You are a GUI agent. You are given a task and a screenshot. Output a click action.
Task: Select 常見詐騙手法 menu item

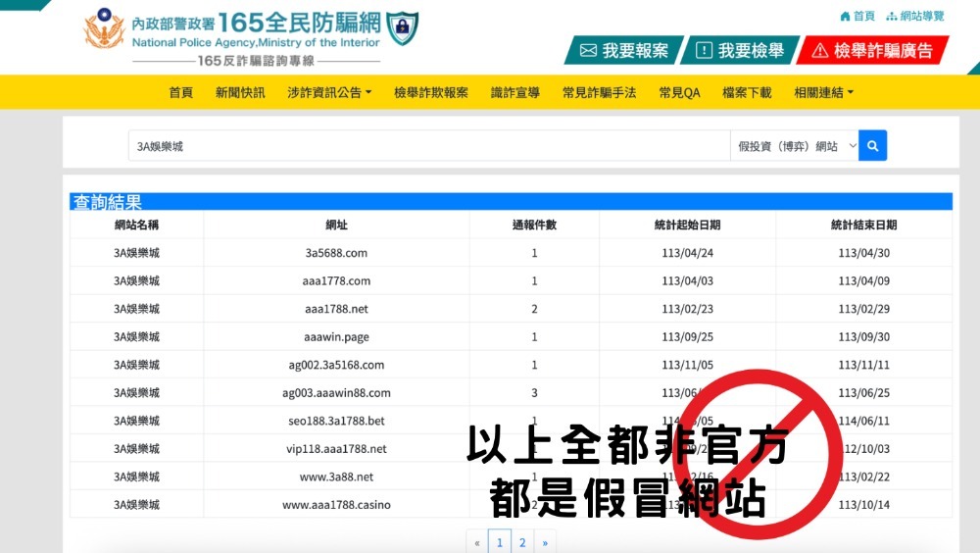tap(599, 92)
